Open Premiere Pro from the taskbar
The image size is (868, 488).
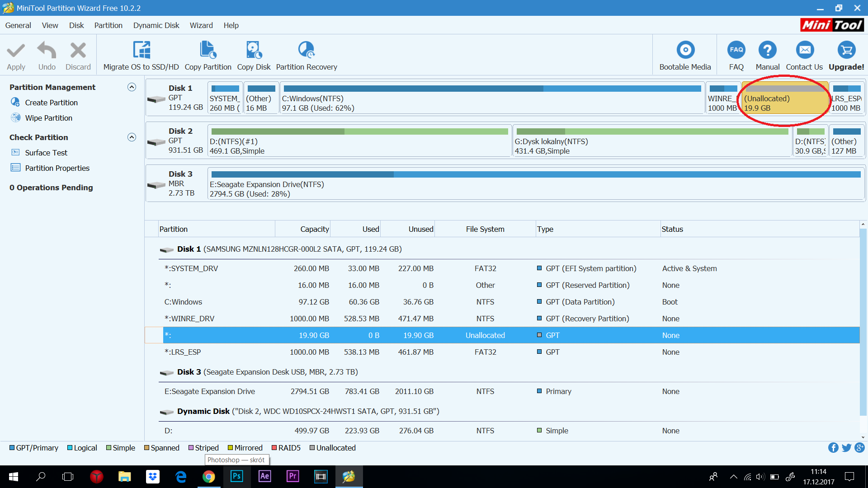tap(292, 477)
